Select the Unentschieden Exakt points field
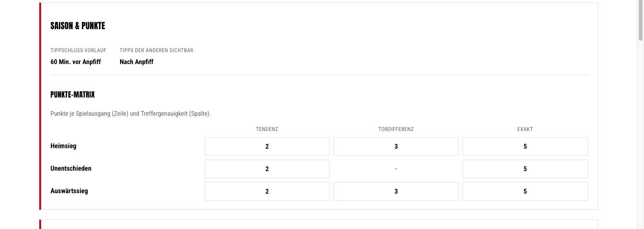 tap(525, 169)
